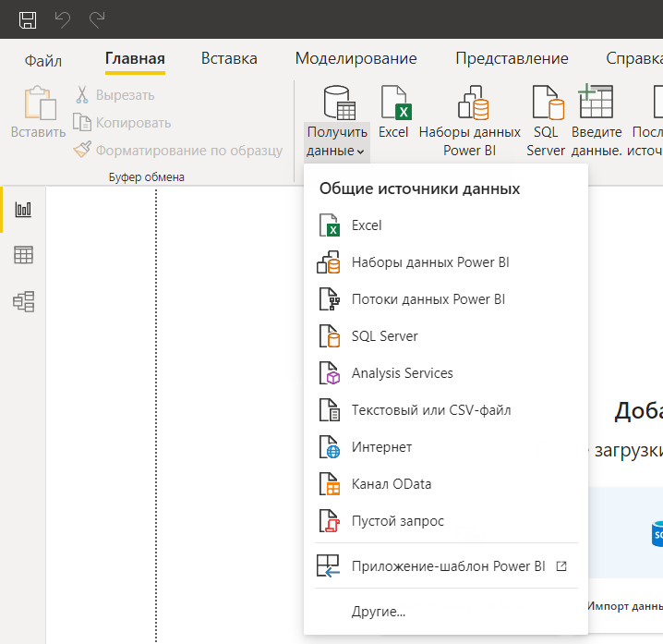Undo the last action
Viewport: 663px width, 644px height.
pyautogui.click(x=62, y=20)
